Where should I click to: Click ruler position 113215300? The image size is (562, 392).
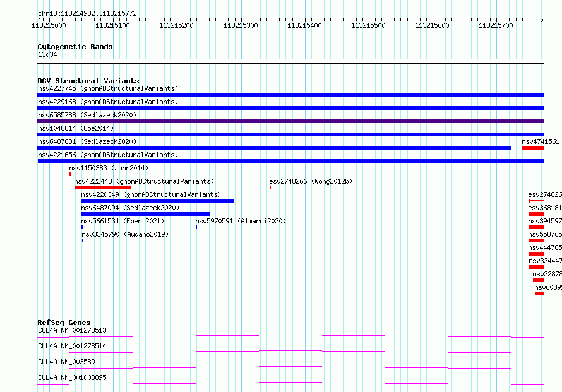241,25
